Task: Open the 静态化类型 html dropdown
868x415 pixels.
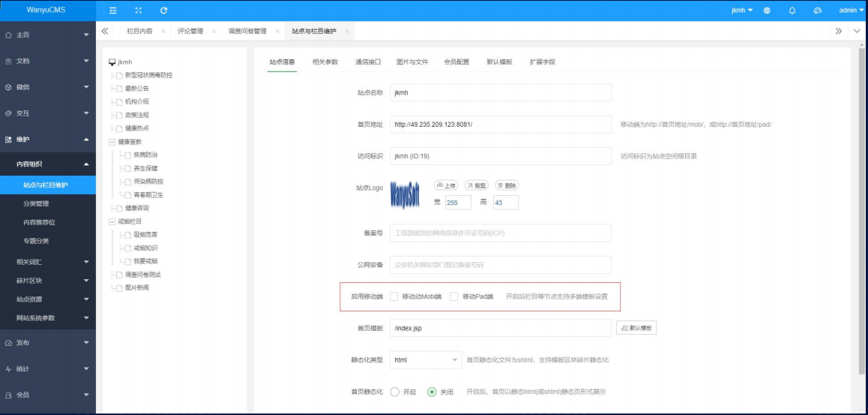Action: click(426, 360)
